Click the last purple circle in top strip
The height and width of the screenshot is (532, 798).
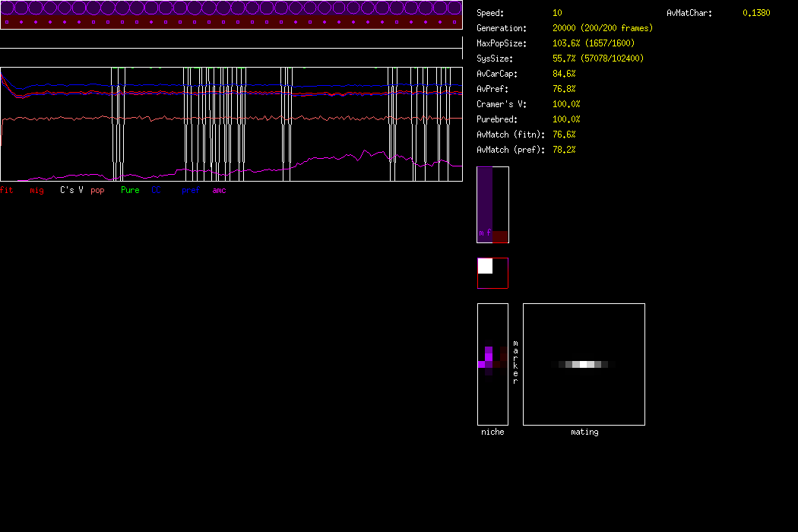point(454,8)
